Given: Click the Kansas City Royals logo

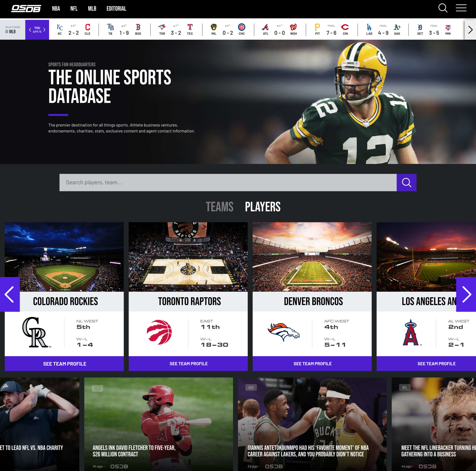Looking at the screenshot, I should click(x=60, y=27).
